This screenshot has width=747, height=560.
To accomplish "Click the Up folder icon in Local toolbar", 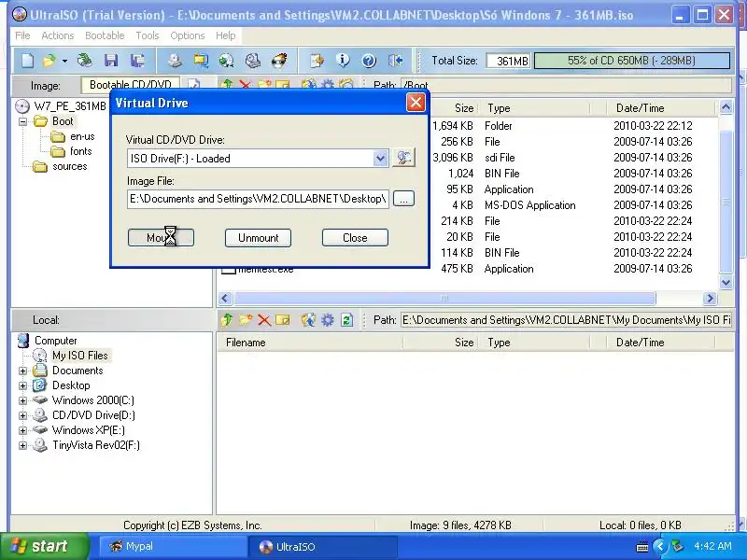I will (227, 320).
